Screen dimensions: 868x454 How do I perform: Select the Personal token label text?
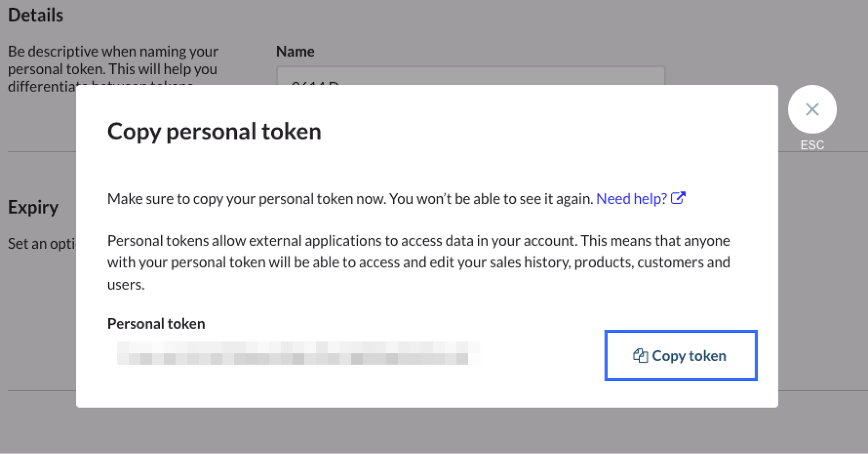click(x=156, y=323)
